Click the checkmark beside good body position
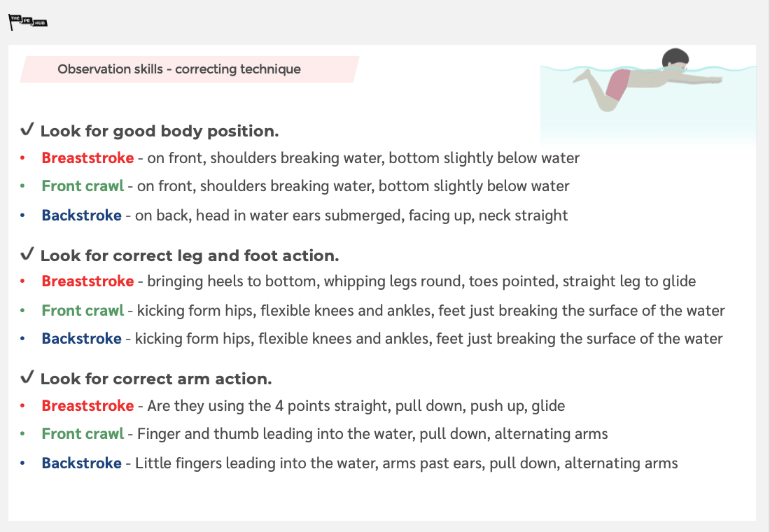Screen dimensions: 770x532 tap(28, 130)
